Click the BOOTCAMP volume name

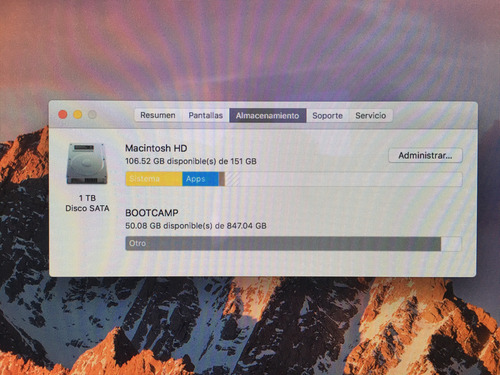(152, 213)
